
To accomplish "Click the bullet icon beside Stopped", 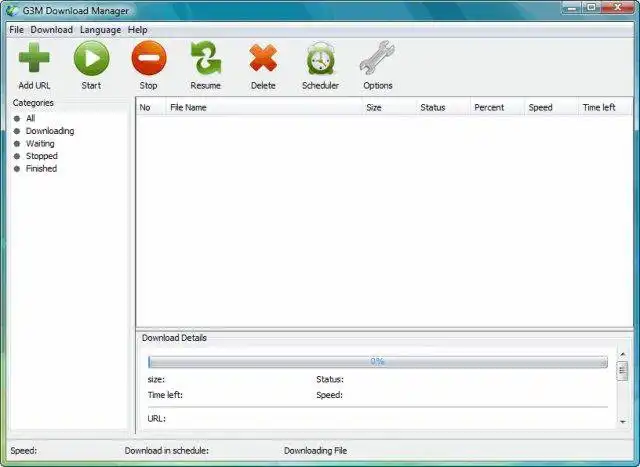I will point(17,156).
